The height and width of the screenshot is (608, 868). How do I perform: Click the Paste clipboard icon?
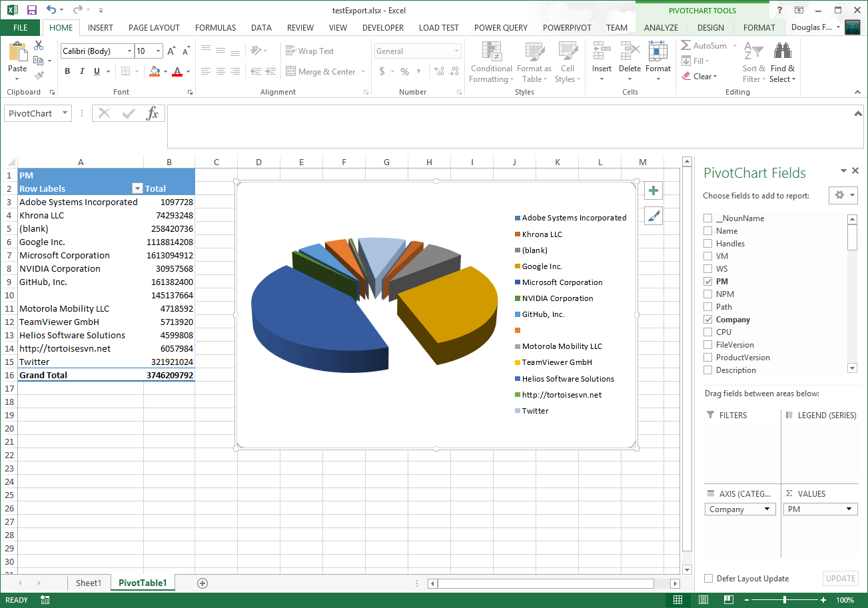pos(17,52)
